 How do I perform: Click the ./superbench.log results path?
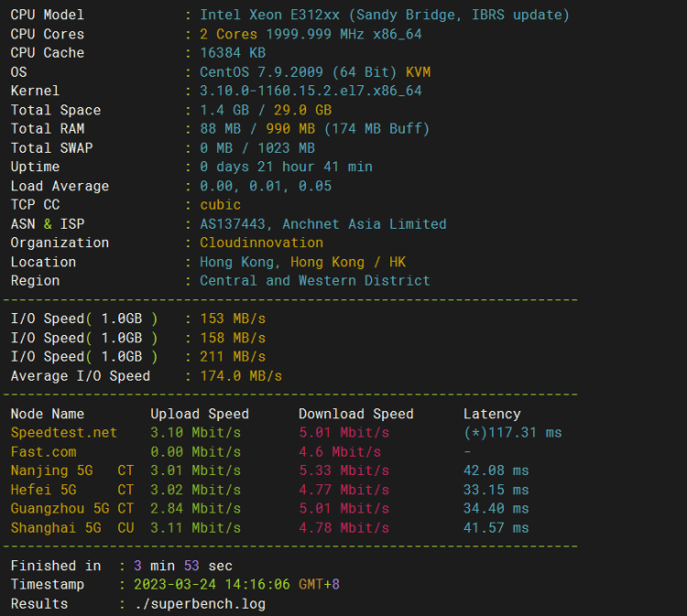point(200,604)
